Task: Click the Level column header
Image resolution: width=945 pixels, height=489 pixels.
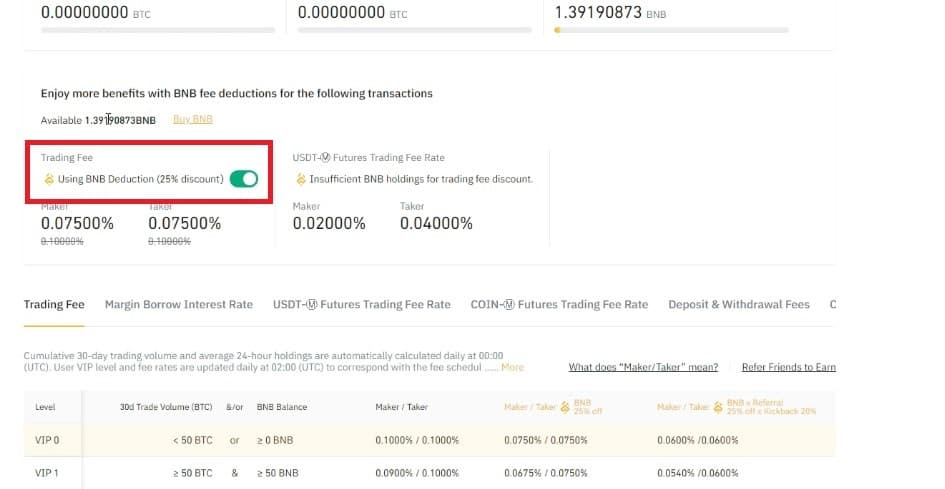Action: [45, 407]
